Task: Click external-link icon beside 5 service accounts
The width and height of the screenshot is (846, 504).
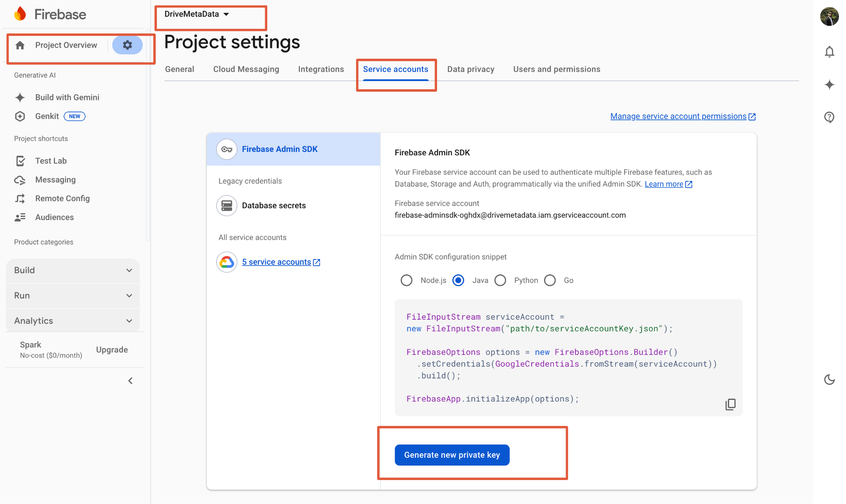Action: click(x=316, y=262)
